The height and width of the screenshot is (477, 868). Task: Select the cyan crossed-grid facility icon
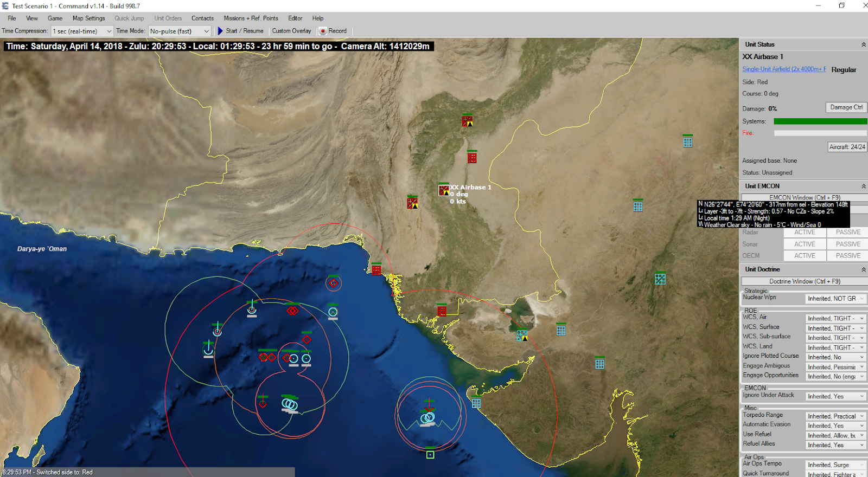pyautogui.click(x=660, y=279)
